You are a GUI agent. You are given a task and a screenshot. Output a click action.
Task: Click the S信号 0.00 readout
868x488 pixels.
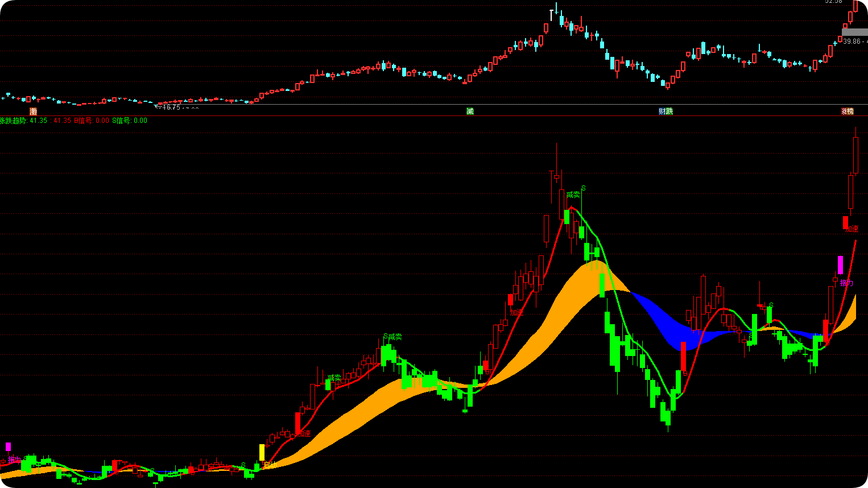point(130,121)
